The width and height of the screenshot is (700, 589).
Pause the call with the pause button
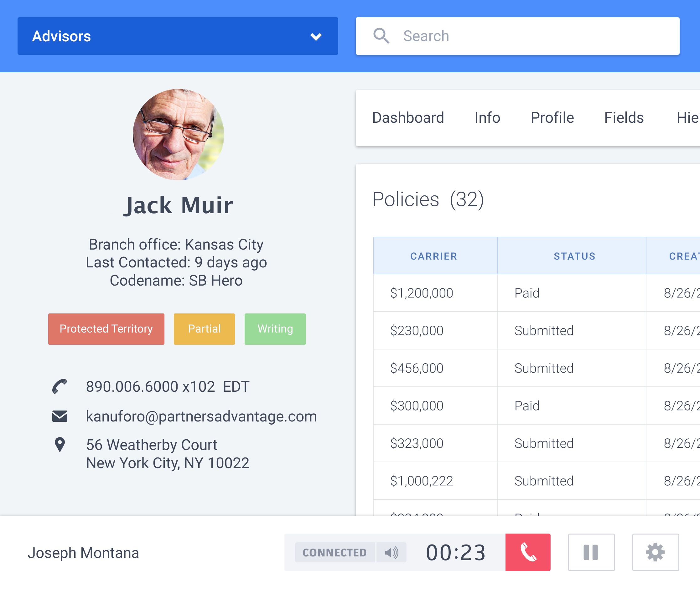pos(591,552)
